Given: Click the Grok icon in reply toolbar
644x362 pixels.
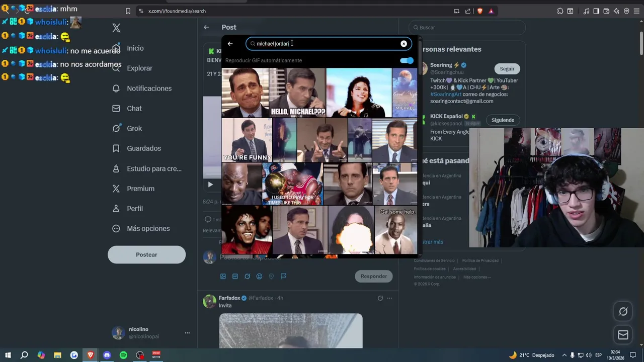Looking at the screenshot, I should coord(247,276).
